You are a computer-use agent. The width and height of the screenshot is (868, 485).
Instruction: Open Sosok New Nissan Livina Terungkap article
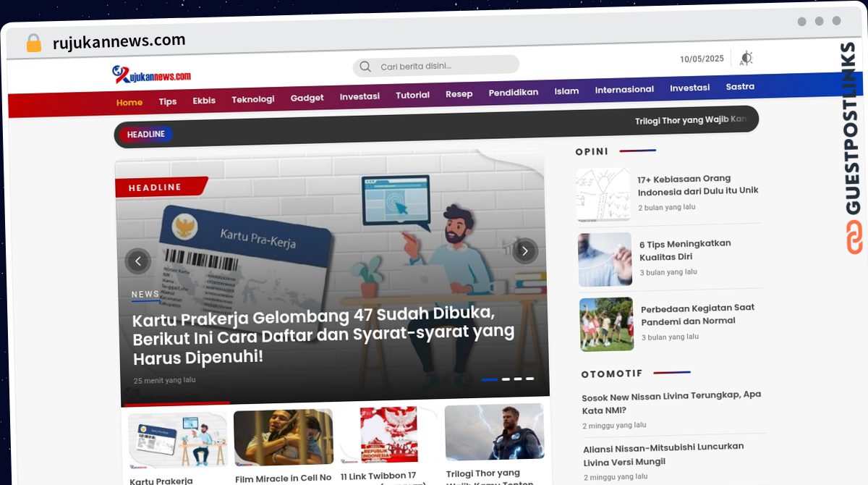pos(671,401)
